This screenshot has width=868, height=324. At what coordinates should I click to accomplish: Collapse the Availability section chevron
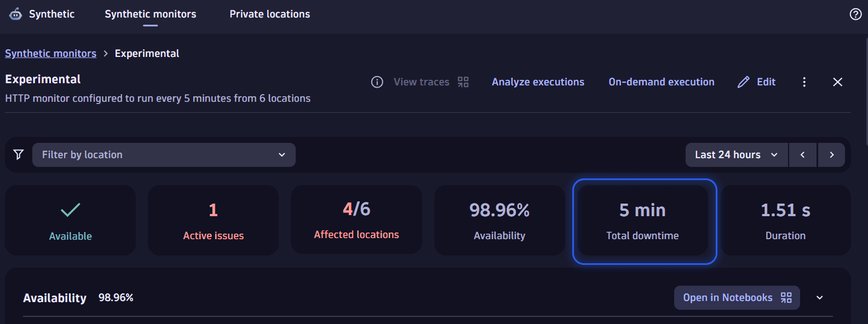(820, 298)
